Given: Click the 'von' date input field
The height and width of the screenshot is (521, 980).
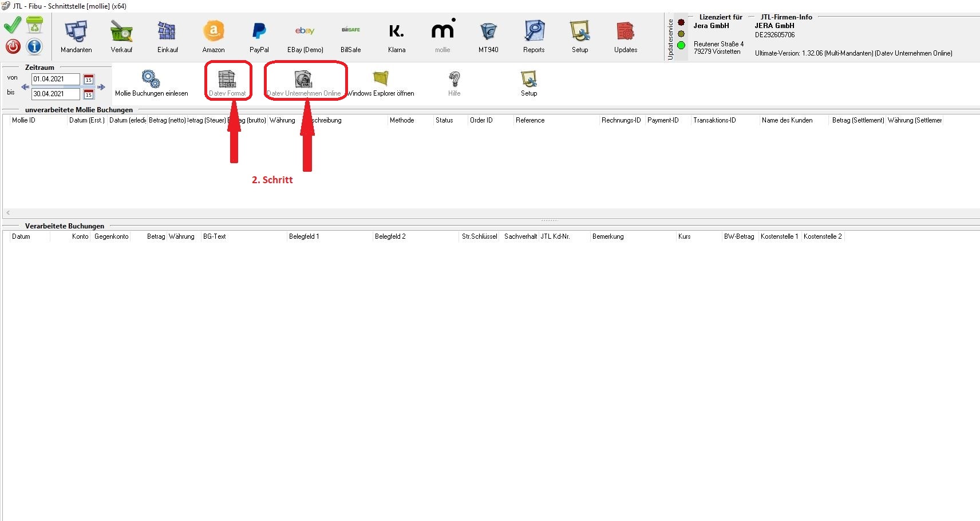Looking at the screenshot, I should coord(55,79).
